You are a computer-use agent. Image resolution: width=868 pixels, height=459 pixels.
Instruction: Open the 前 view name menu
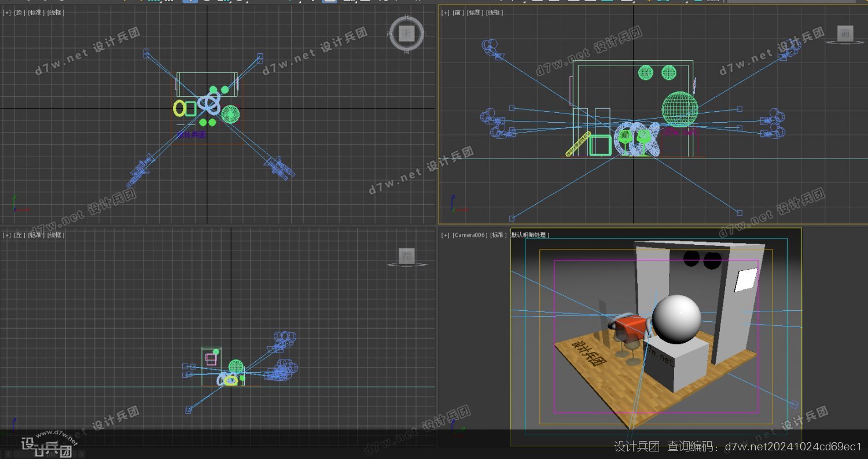pos(458,12)
